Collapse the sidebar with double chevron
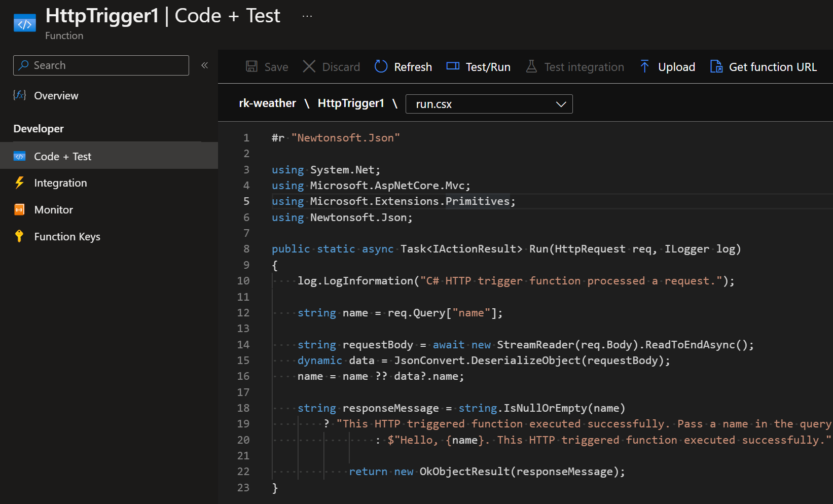 205,65
